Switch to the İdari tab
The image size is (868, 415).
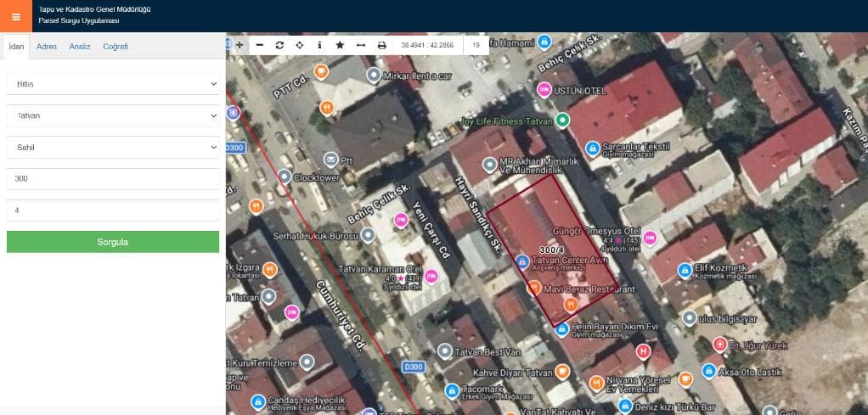point(17,47)
